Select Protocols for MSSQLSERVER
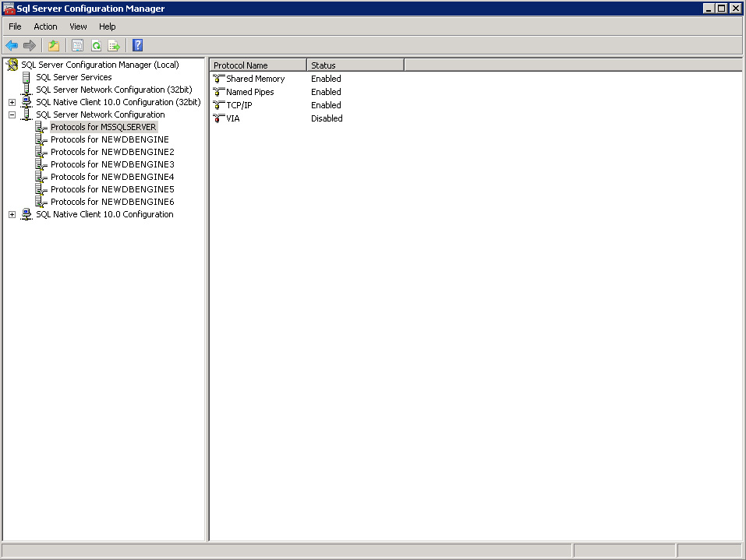The image size is (746, 560). pyautogui.click(x=103, y=127)
